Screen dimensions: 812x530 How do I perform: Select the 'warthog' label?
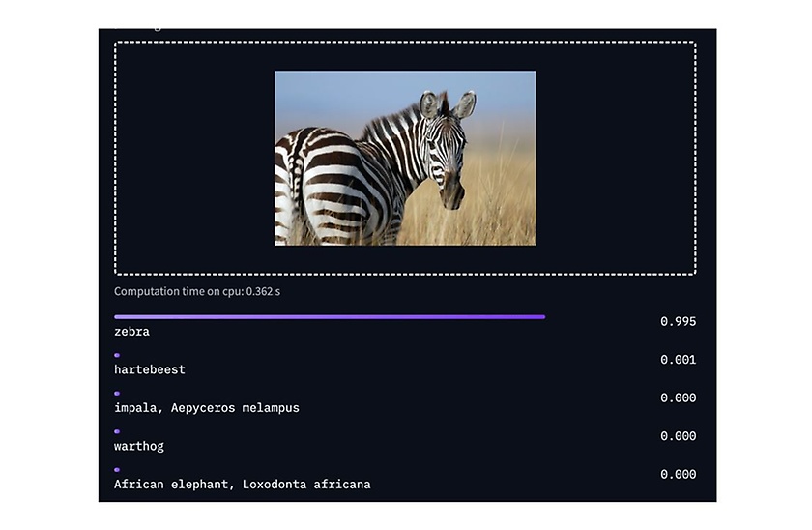point(139,446)
